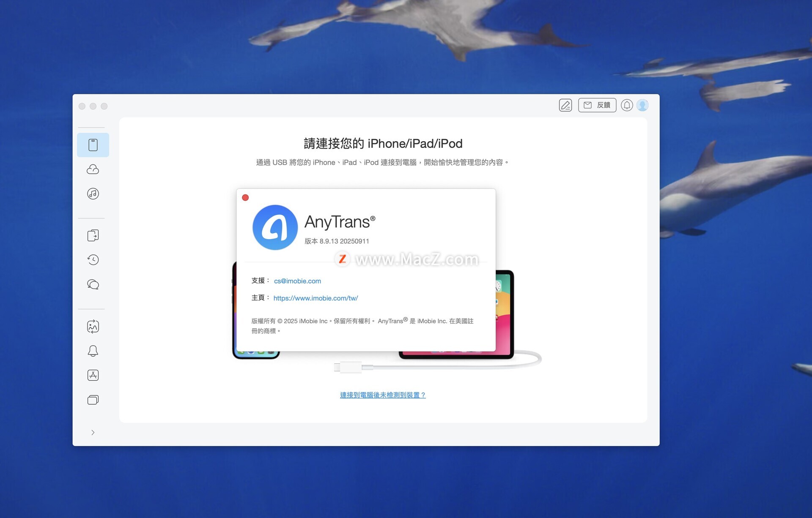Click the AnyTrans logo in about dialog
This screenshot has height=518, width=812.
(x=275, y=227)
